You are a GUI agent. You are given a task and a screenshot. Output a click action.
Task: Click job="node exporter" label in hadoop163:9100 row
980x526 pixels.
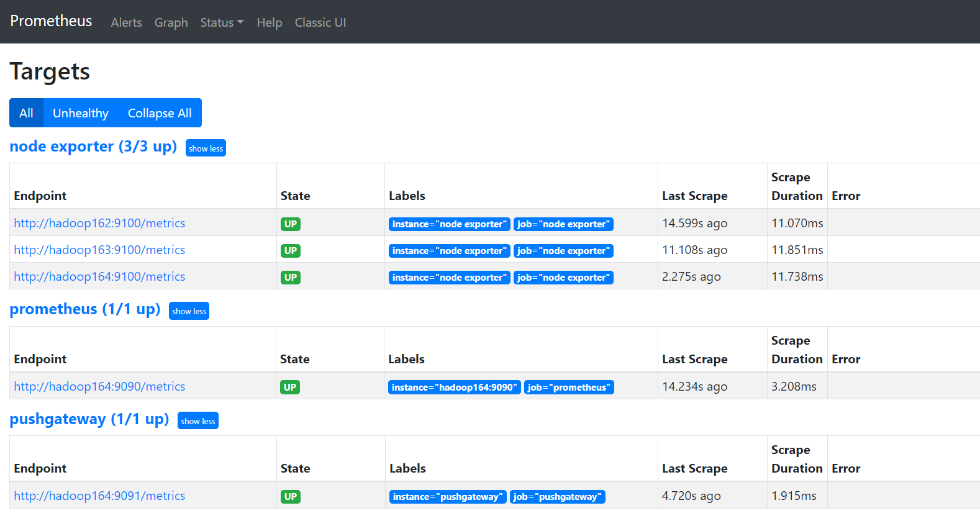point(563,251)
